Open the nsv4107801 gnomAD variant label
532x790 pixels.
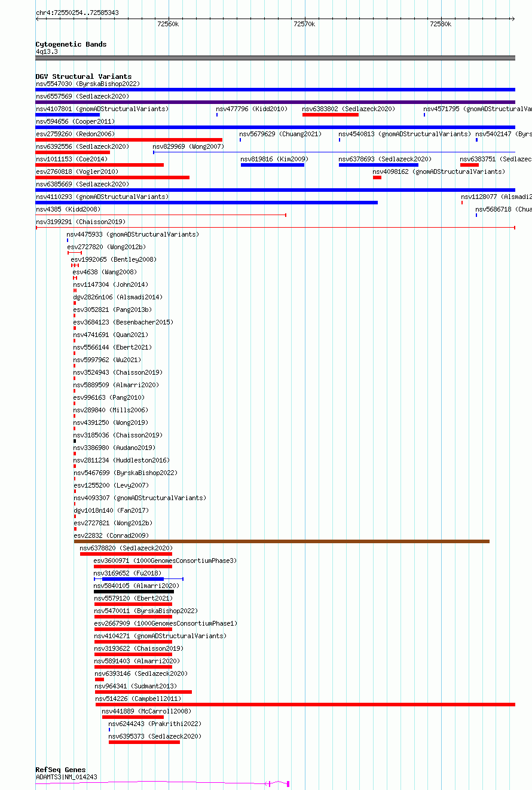[102, 109]
